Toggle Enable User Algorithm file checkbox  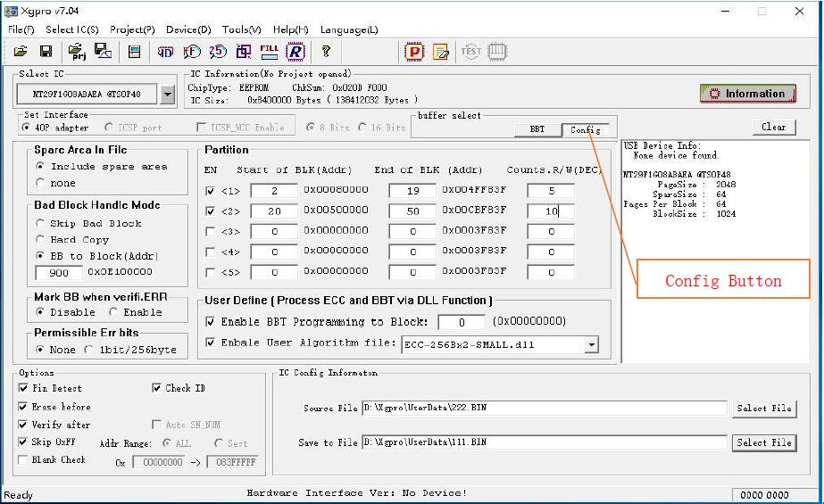(210, 343)
